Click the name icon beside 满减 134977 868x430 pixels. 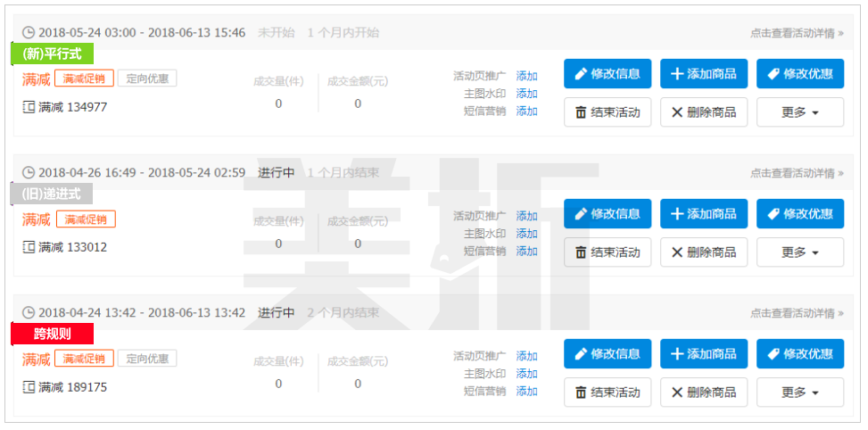pos(29,107)
